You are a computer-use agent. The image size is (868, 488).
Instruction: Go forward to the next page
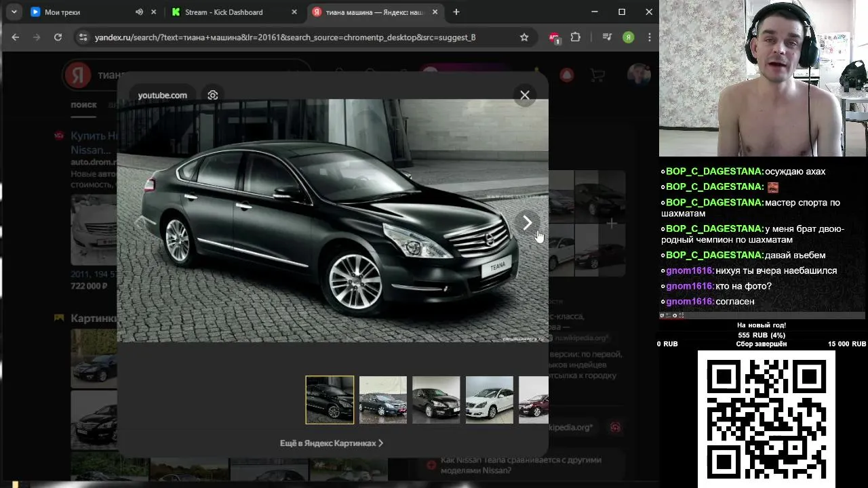[37, 37]
